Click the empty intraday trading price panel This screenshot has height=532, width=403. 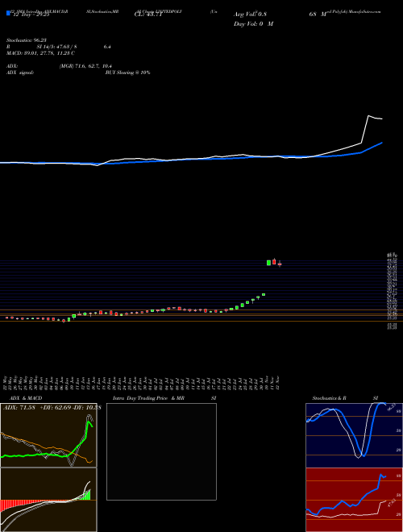click(x=161, y=451)
